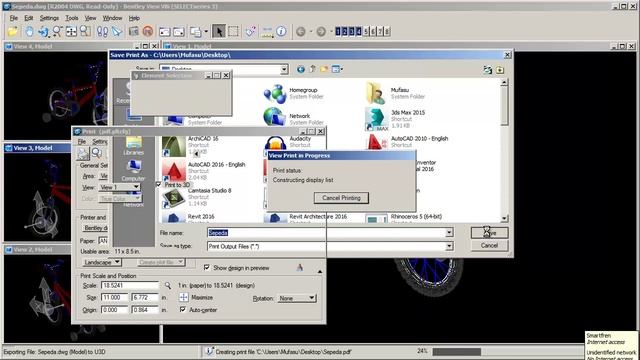Select the Pan View hand tool
Viewport: 640px width, 360px height.
[x=29, y=31]
